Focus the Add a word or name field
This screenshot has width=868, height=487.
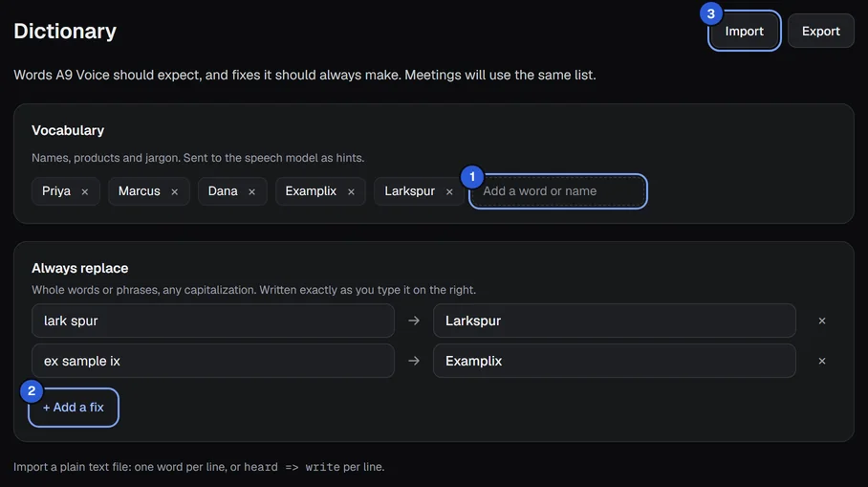pyautogui.click(x=558, y=191)
